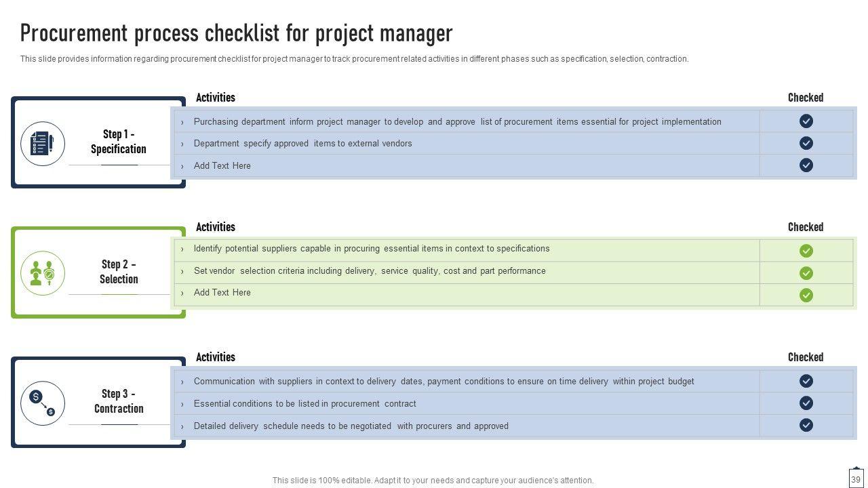Click the Specification document-and-pen icon

click(x=42, y=143)
